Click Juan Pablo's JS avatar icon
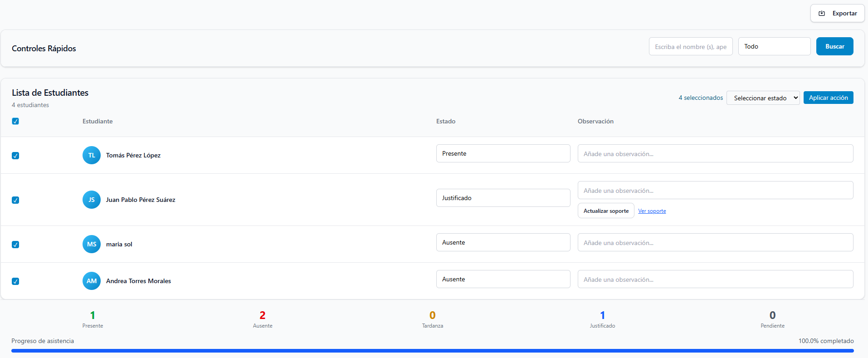 coord(92,200)
